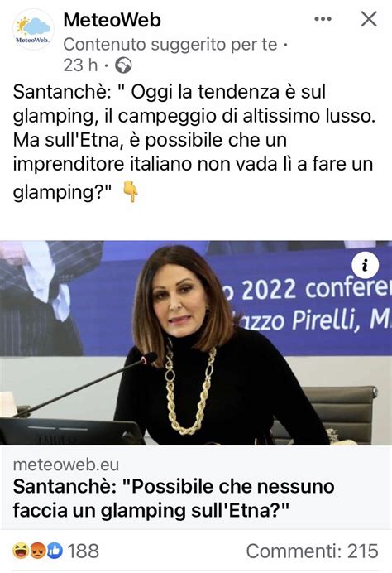Click the pointing-down hand emoji
This screenshot has width=392, height=573.
pos(131,191)
